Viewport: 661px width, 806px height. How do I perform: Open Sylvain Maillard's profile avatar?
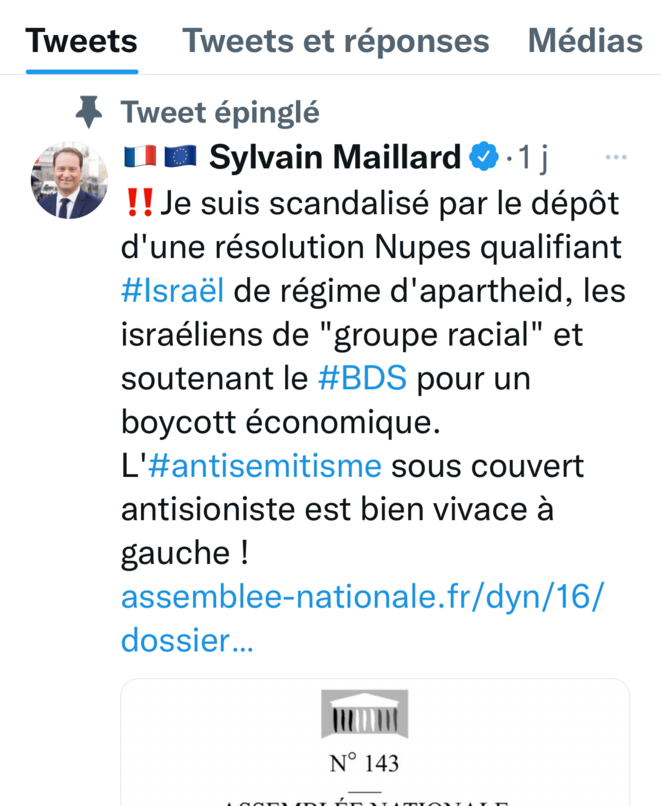point(69,181)
